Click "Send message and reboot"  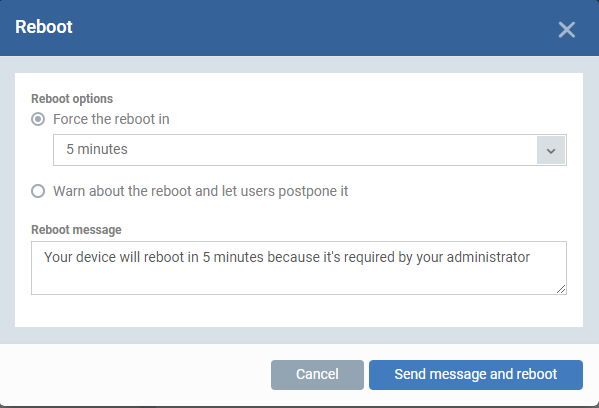[x=476, y=375]
